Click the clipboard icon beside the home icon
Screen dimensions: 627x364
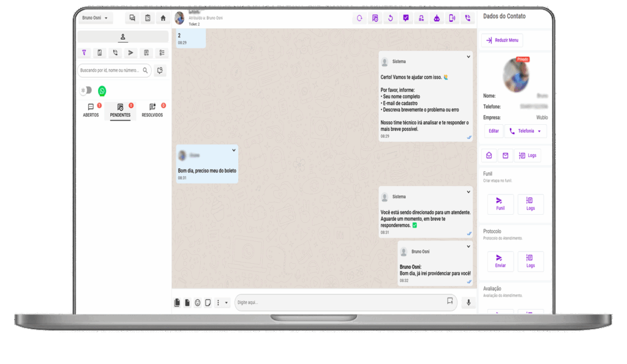148,18
